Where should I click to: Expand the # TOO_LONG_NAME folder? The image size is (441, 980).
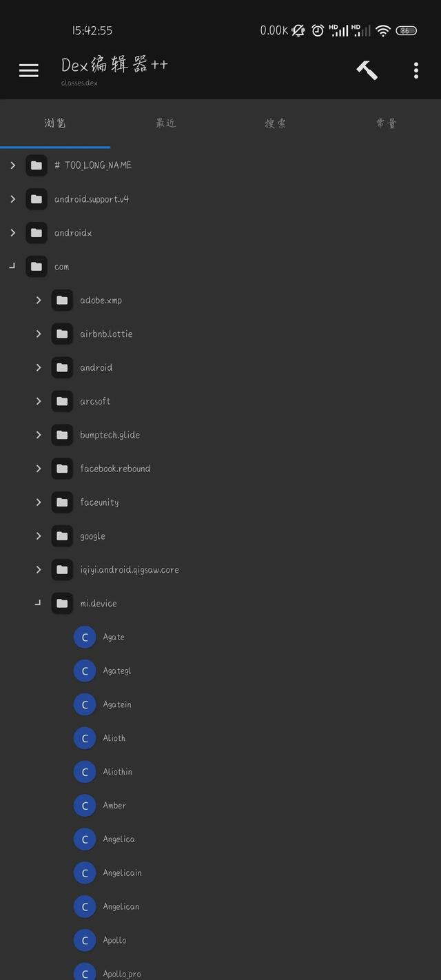[13, 165]
